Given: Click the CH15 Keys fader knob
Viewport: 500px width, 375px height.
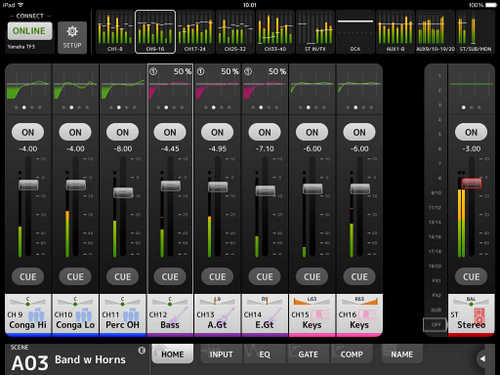Looking at the screenshot, I should [x=312, y=188].
